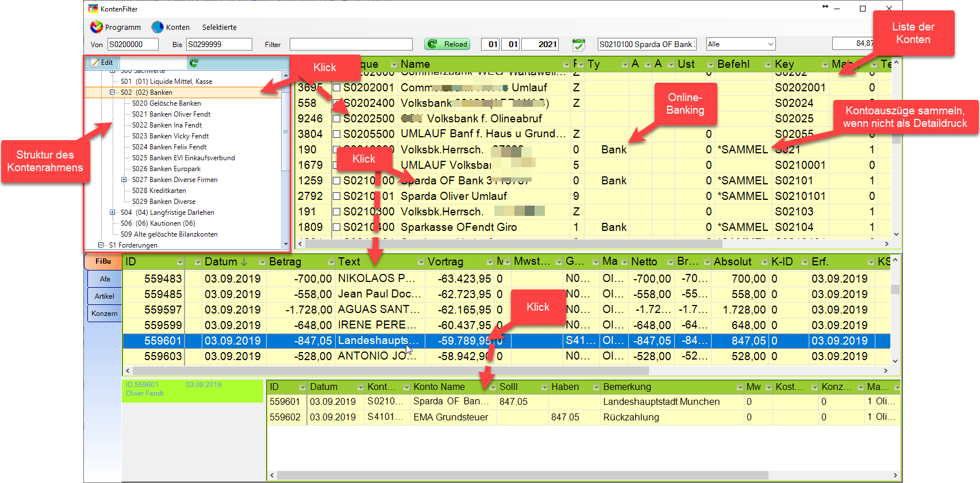Open the Selektierte menu
Image resolution: width=980 pixels, height=483 pixels.
(x=219, y=27)
